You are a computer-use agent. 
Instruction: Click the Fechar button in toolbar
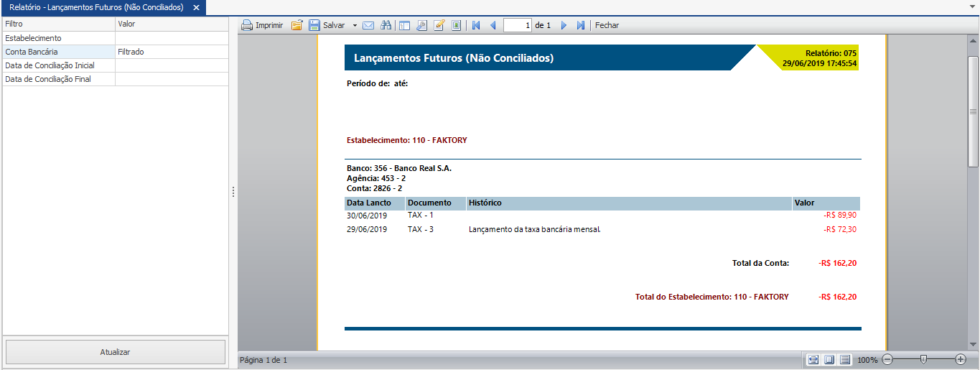(x=607, y=25)
